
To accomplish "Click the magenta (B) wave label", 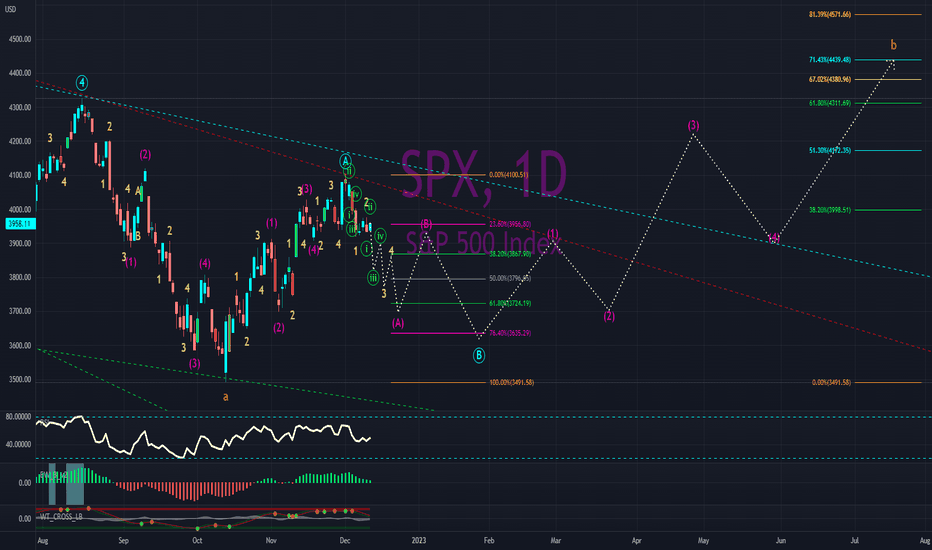I will 426,224.
